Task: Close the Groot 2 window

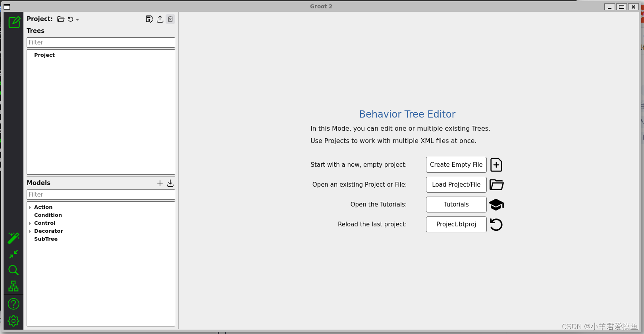Action: tap(634, 7)
